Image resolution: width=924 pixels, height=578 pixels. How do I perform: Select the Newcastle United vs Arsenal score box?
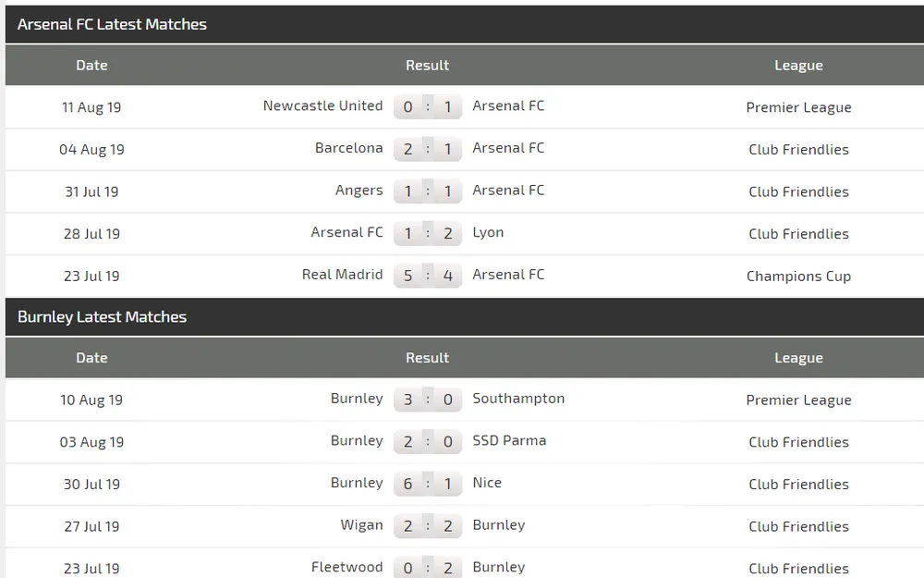tap(428, 106)
